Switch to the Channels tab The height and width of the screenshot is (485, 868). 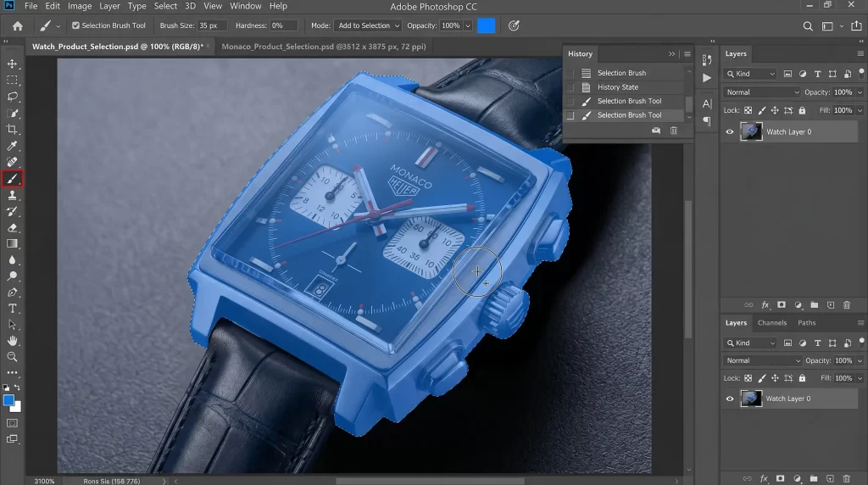click(x=771, y=323)
